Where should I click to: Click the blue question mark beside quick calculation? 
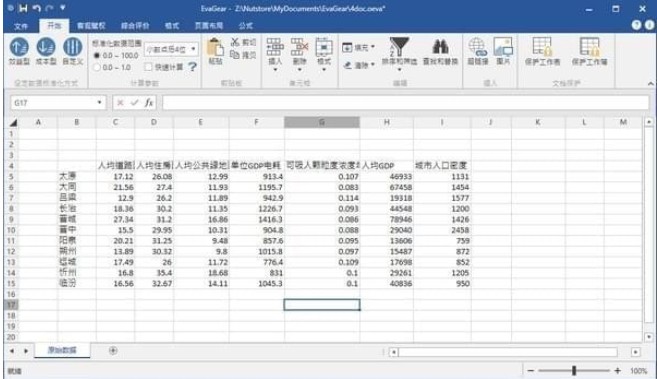point(192,67)
